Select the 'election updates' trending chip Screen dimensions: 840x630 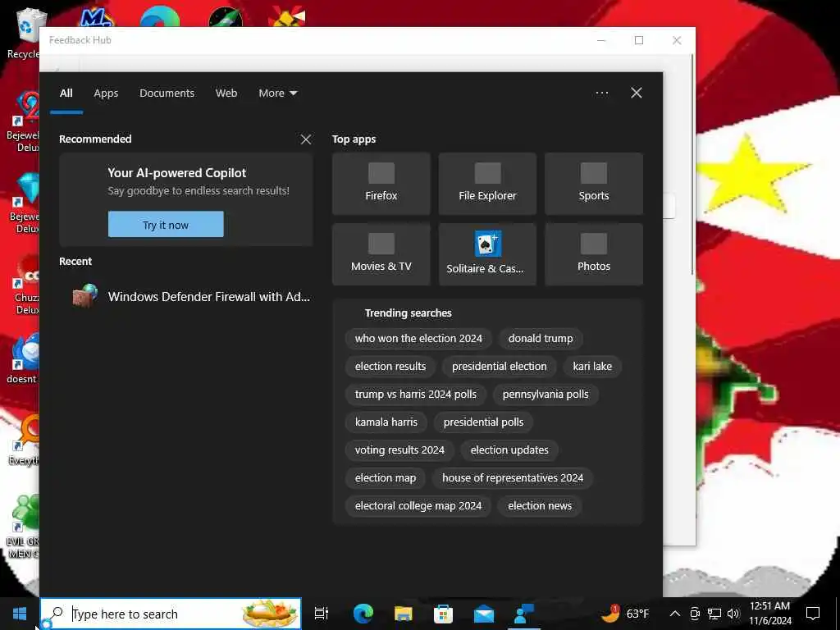click(509, 450)
